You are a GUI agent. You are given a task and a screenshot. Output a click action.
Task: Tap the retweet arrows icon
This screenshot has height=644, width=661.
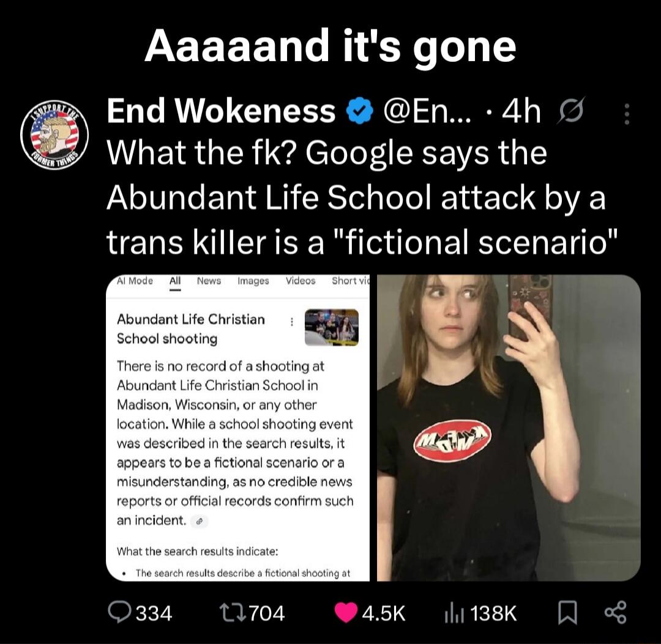pos(233,613)
